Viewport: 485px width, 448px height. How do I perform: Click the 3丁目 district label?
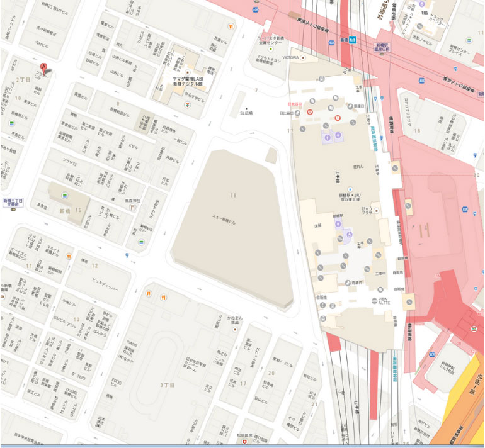(x=167, y=384)
